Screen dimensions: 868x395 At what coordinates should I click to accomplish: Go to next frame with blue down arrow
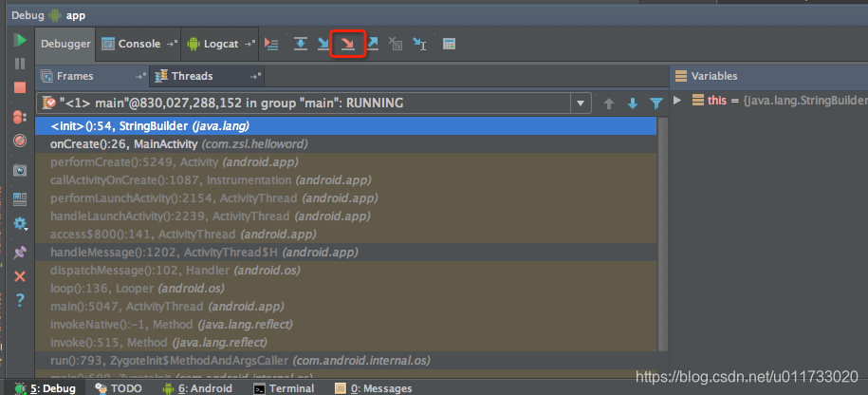click(633, 103)
